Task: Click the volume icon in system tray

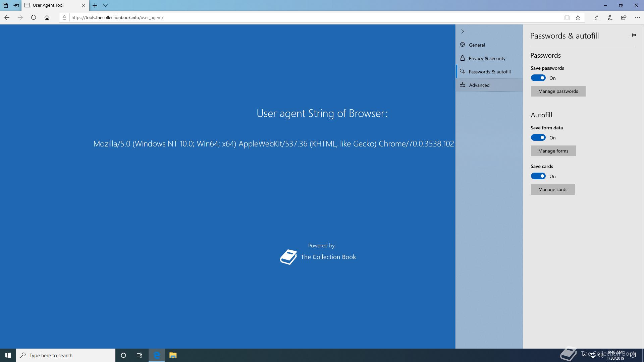Action: (x=600, y=355)
